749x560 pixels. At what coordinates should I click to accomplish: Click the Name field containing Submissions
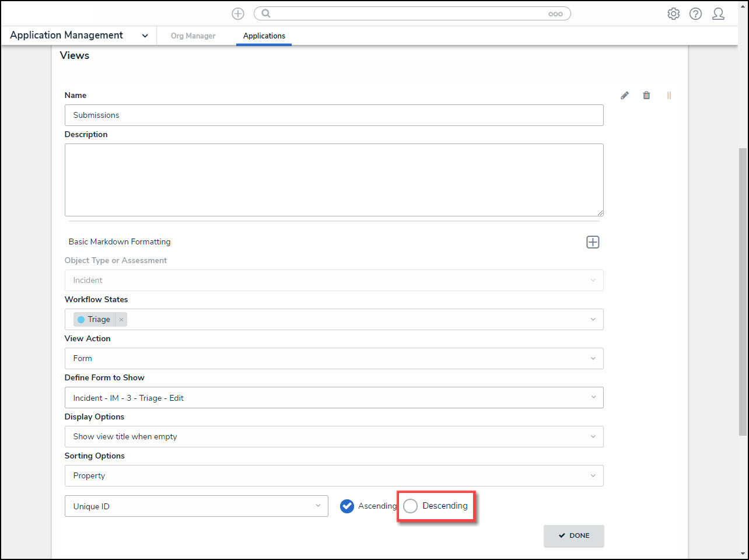(x=334, y=116)
